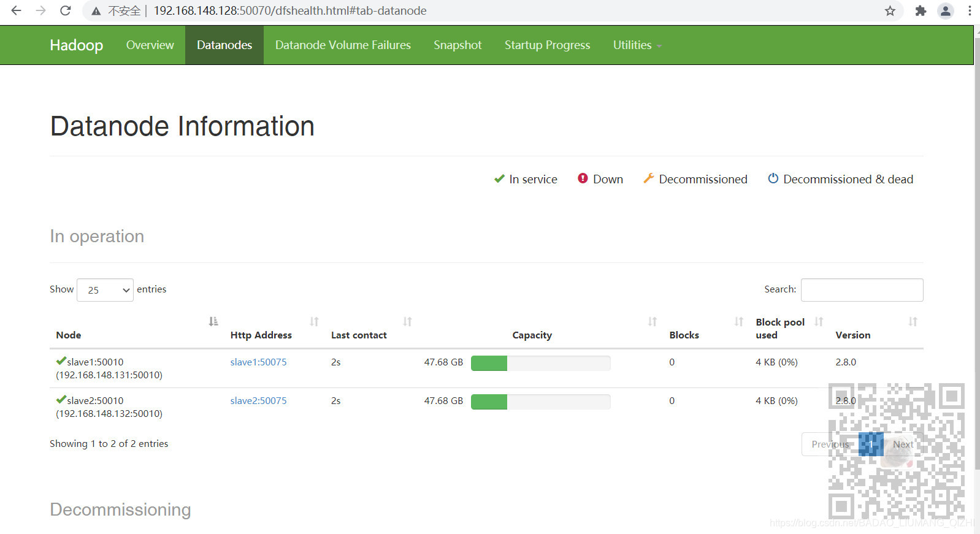This screenshot has width=980, height=534.
Task: Click the not-secure warning triangle icon
Action: click(x=96, y=11)
